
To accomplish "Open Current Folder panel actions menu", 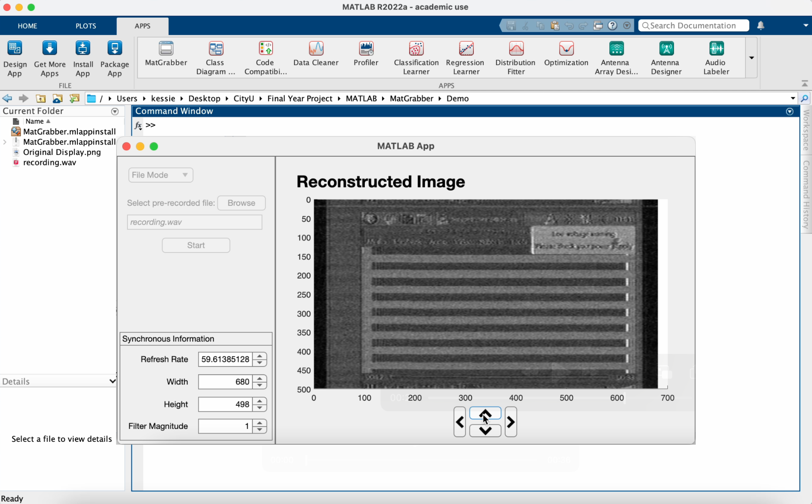I will pos(115,111).
